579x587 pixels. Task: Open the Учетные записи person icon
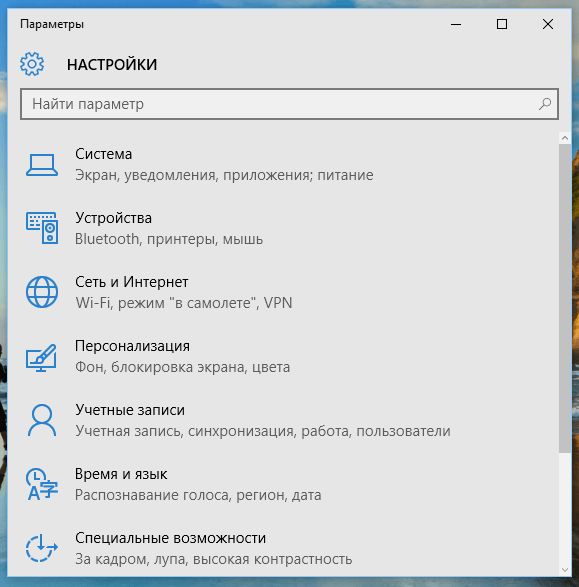[x=42, y=420]
